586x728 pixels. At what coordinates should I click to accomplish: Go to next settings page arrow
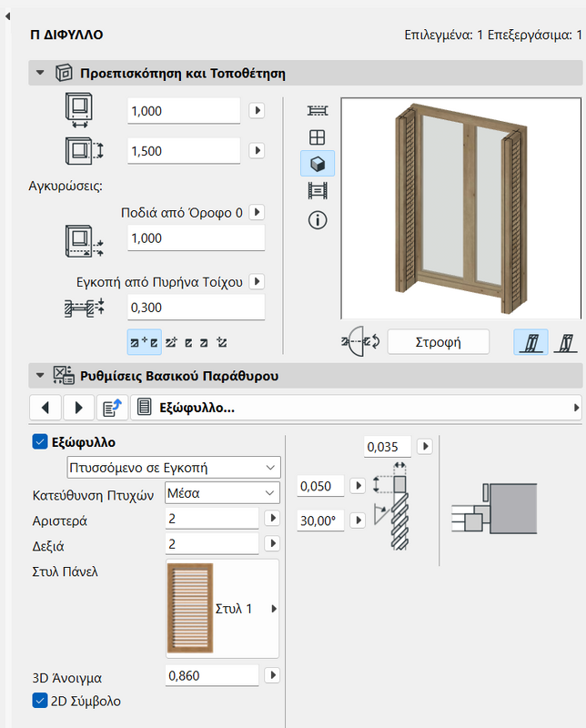(x=78, y=407)
